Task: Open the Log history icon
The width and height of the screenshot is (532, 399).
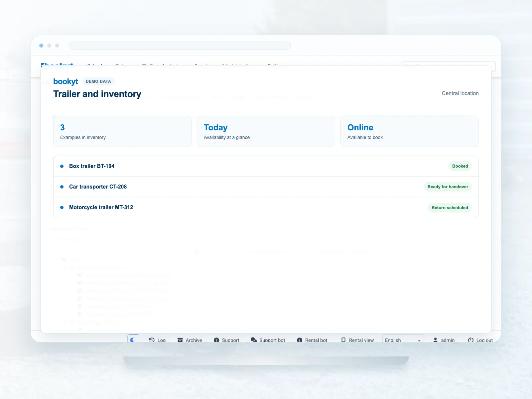Action: coord(152,340)
